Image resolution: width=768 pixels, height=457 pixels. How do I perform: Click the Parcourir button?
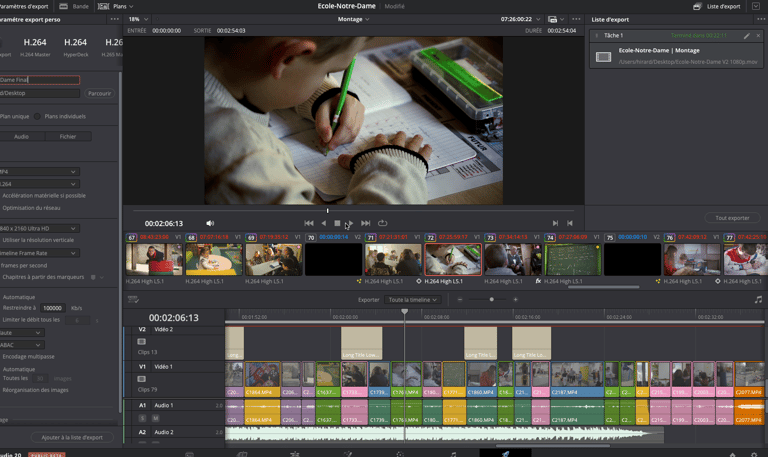pyautogui.click(x=99, y=93)
